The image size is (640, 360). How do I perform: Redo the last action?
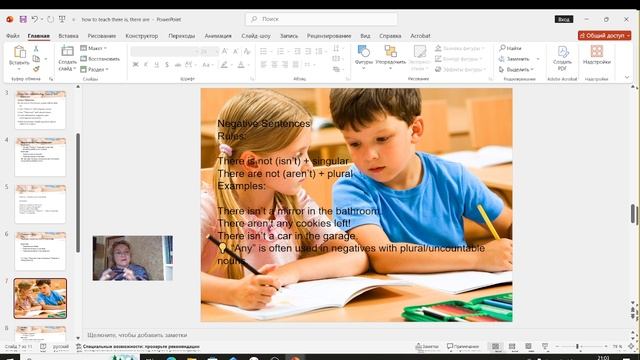coord(50,19)
